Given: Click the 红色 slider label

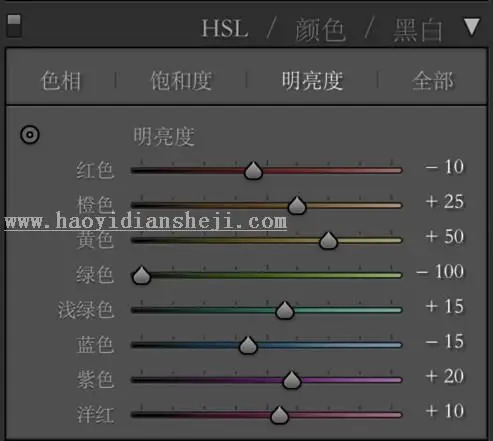Looking at the screenshot, I should pyautogui.click(x=95, y=171).
